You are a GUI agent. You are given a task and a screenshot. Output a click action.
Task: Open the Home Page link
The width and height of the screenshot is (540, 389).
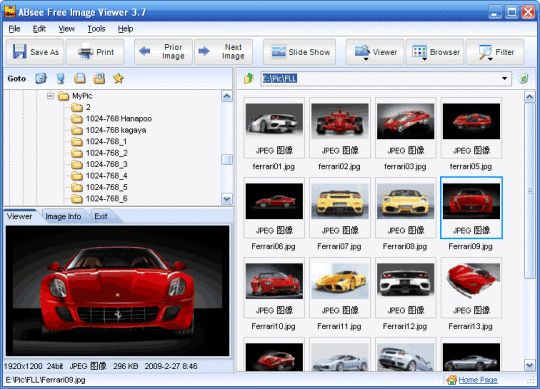(478, 380)
